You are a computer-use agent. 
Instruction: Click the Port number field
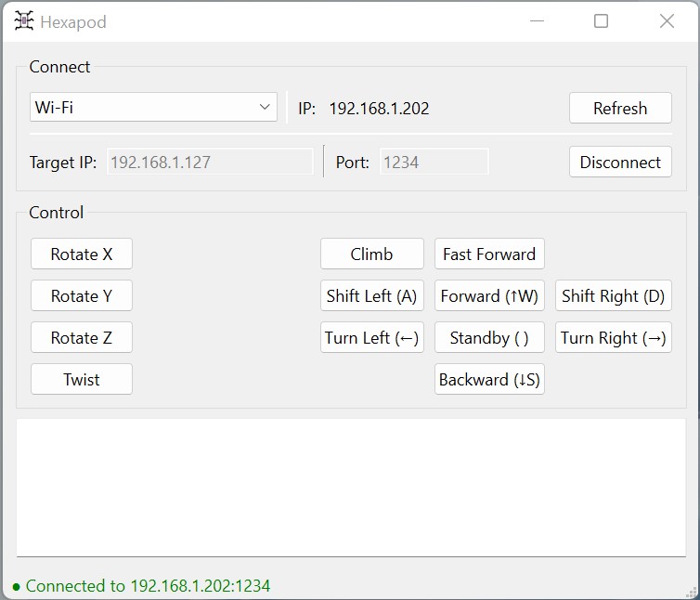434,163
